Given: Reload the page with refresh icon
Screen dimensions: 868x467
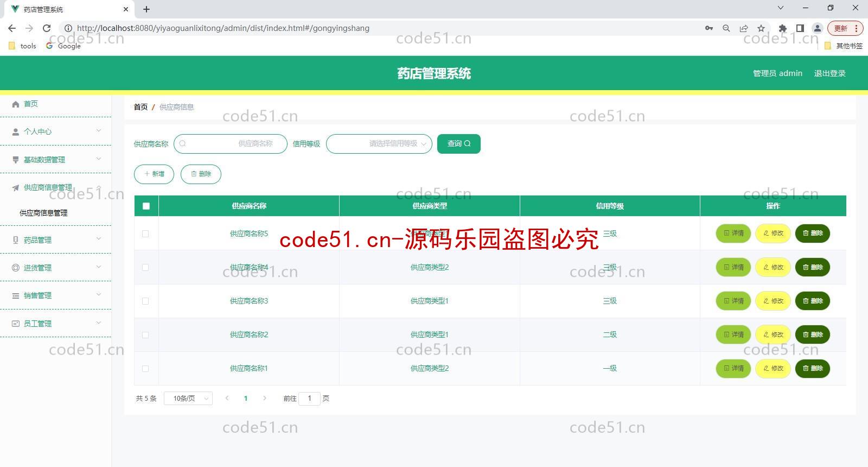Looking at the screenshot, I should click(47, 28).
